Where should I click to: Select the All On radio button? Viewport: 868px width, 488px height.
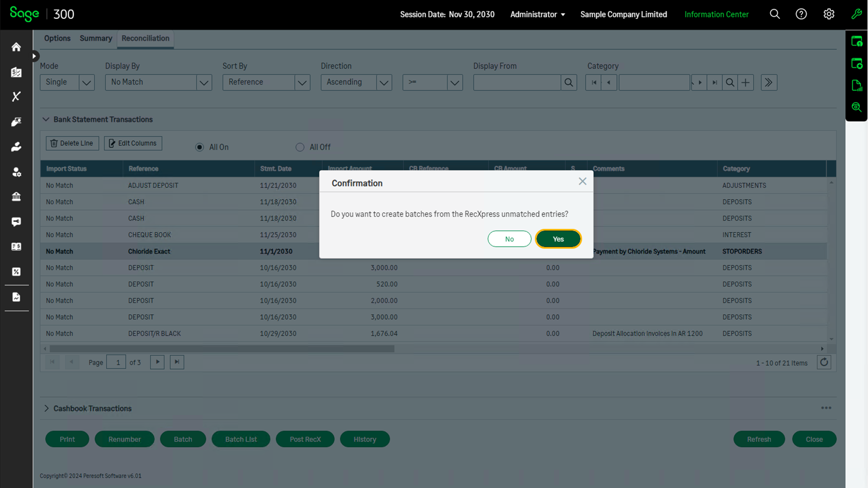point(199,147)
